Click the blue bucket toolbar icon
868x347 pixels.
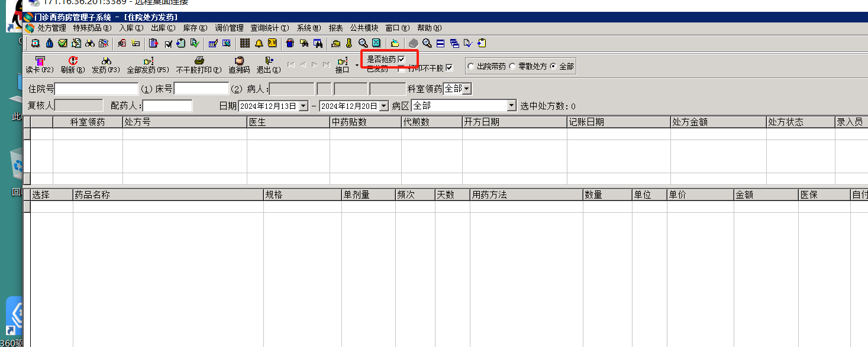click(290, 43)
